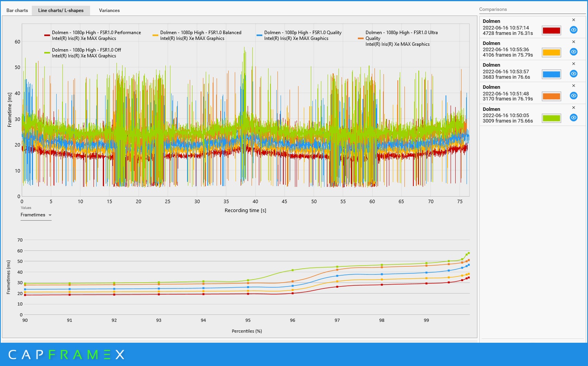Remove the 10:57:14 Dolmen comparison entry

pos(574,20)
